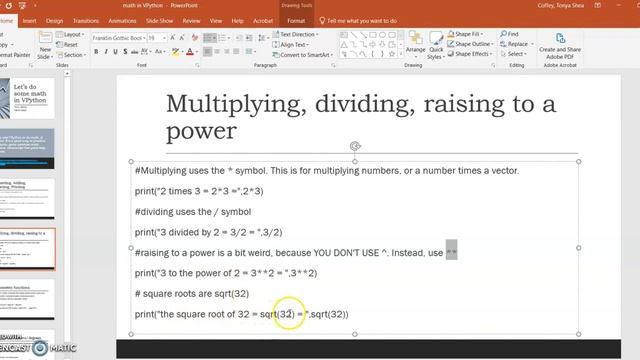This screenshot has width=640, height=360.
Task: Clear all text formatting
Action: [x=195, y=38]
